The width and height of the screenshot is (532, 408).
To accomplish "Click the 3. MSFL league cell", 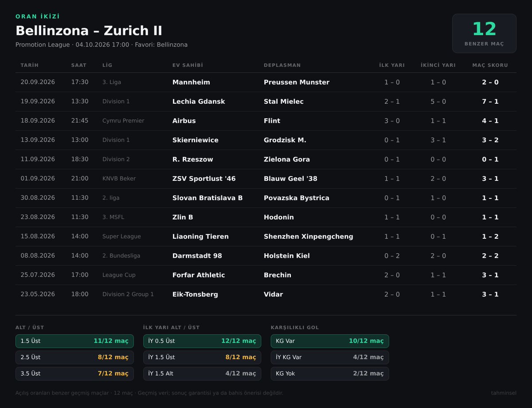I will click(x=114, y=217).
